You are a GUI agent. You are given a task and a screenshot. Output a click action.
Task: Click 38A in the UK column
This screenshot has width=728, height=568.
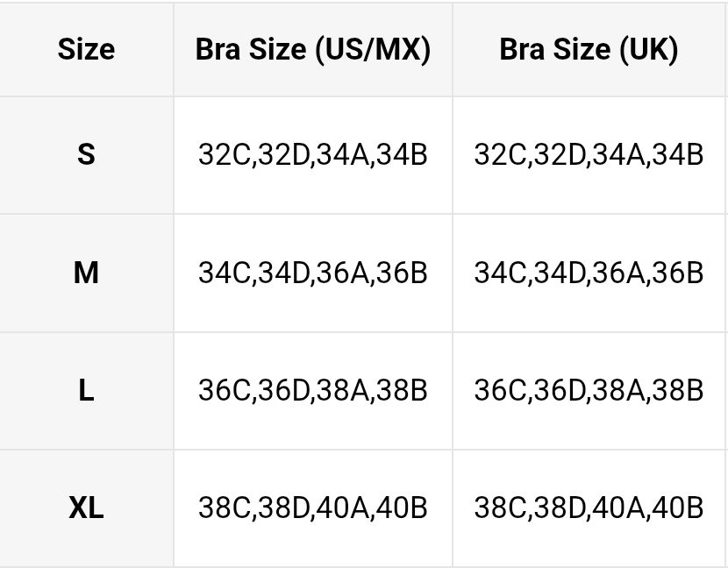click(x=618, y=391)
